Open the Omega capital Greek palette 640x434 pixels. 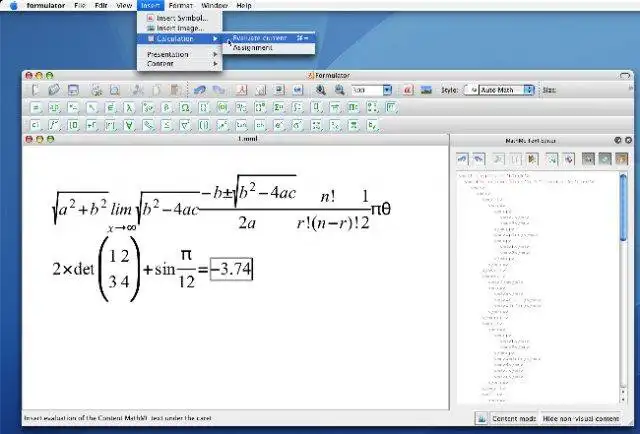185,108
